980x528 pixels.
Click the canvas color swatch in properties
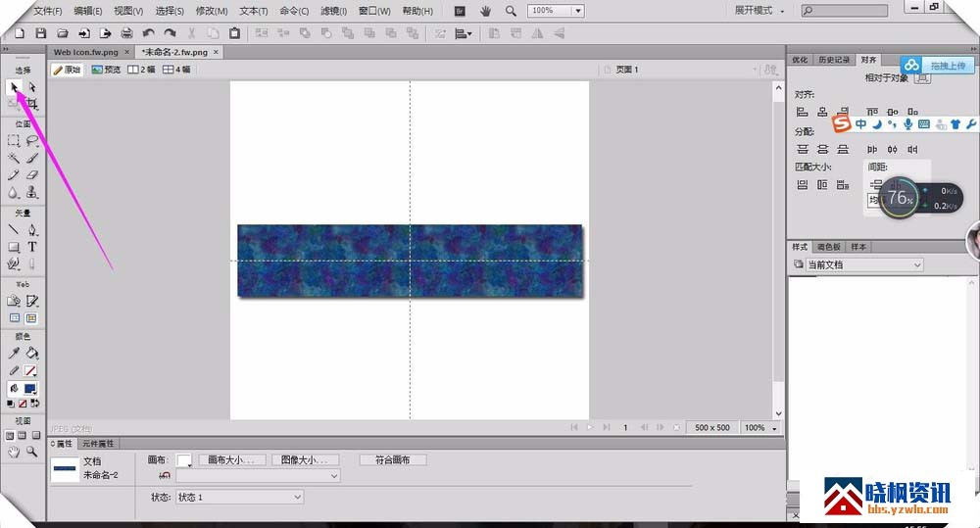point(183,460)
